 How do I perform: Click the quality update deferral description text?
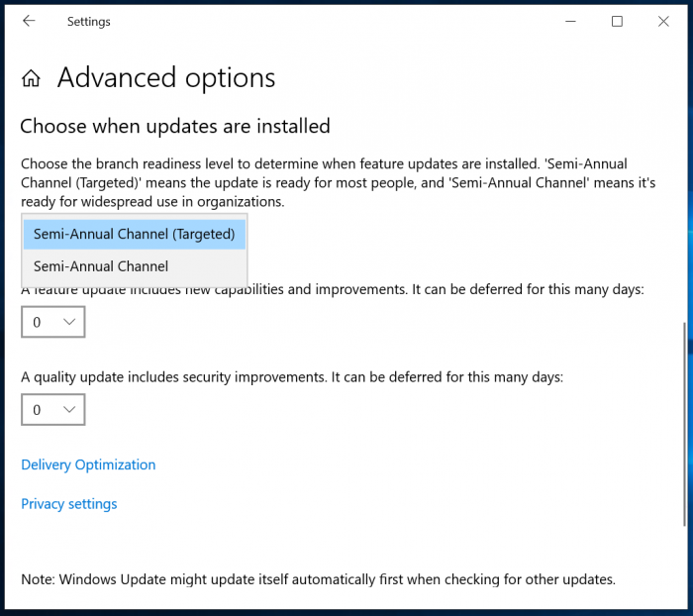(292, 376)
